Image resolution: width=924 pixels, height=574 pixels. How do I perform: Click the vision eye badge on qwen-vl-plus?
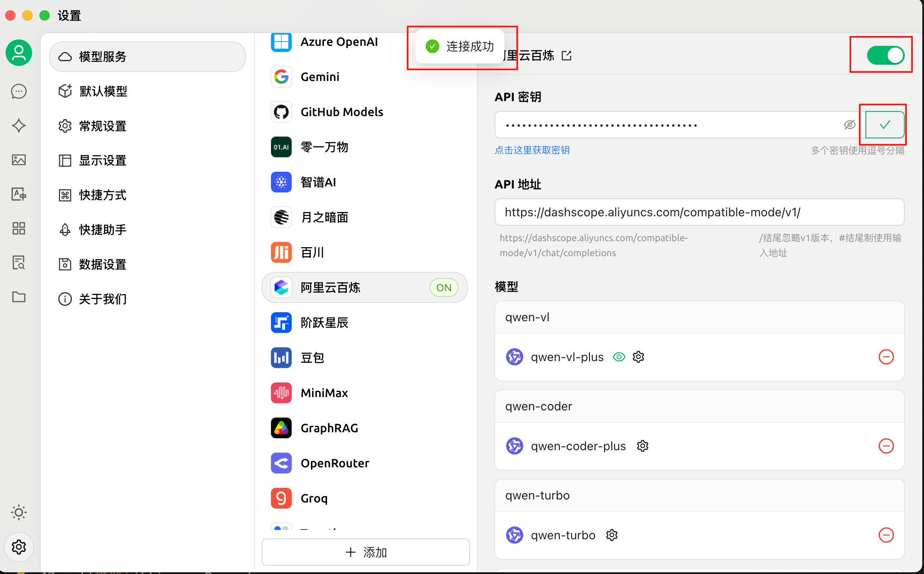coord(619,357)
